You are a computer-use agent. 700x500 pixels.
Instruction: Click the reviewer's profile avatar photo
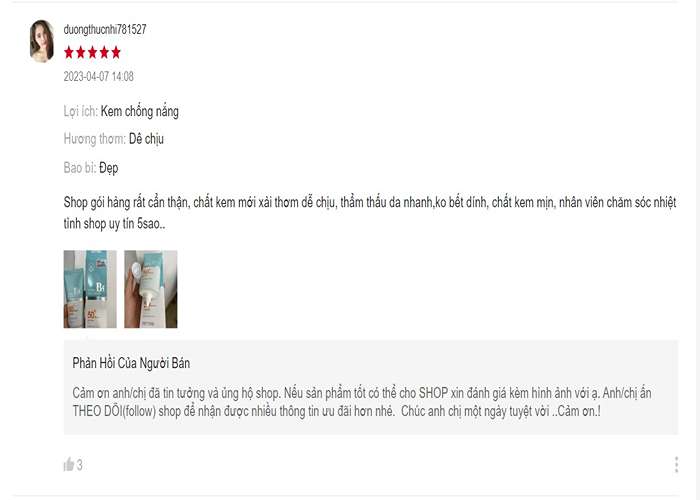point(42,41)
